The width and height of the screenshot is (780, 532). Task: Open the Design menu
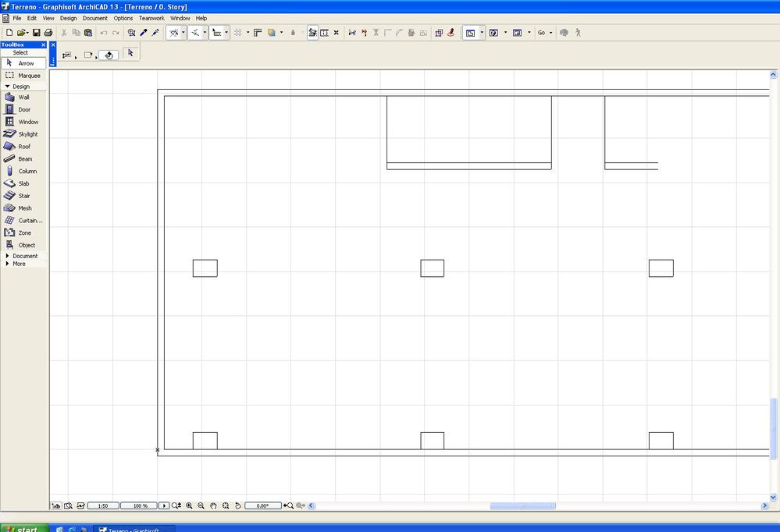click(x=68, y=18)
